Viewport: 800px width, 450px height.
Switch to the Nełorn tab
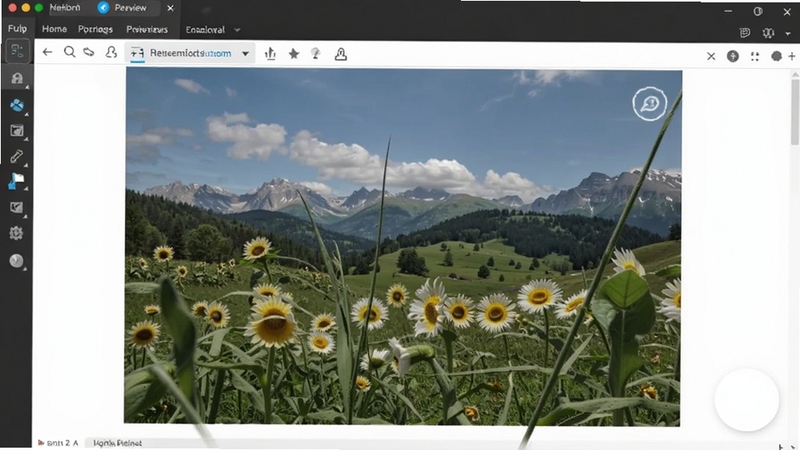pos(65,8)
